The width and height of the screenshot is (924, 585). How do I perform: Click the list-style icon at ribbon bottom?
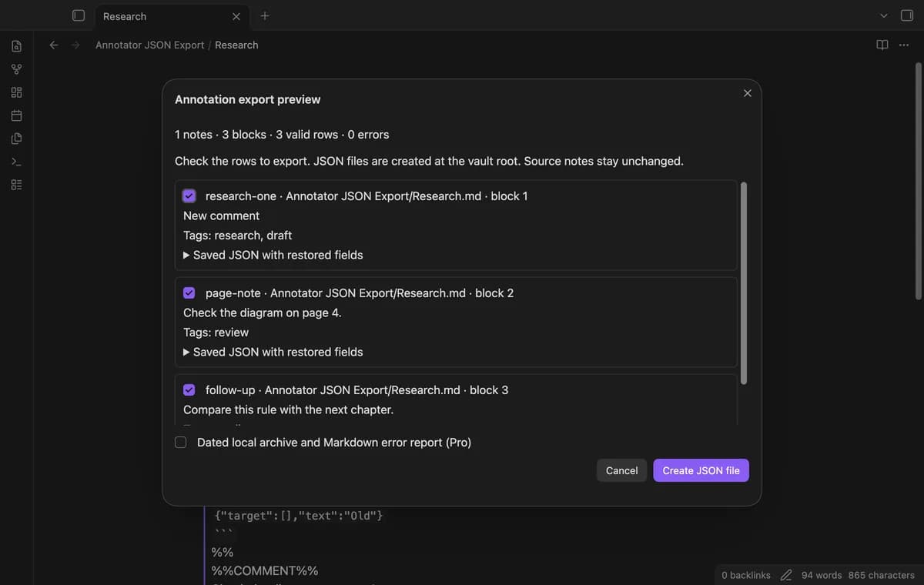pos(16,185)
